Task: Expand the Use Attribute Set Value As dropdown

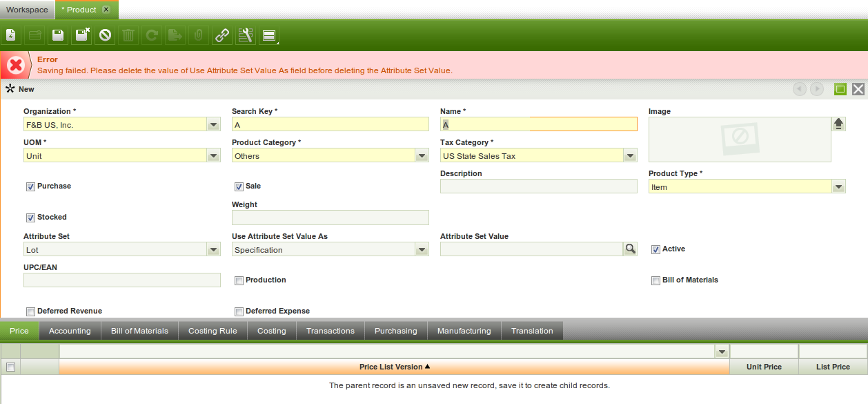Action: point(422,250)
